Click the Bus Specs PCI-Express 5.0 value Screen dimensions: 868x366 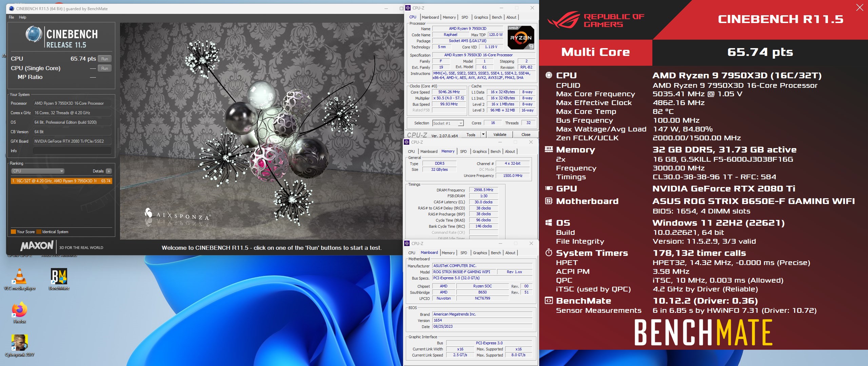(482, 278)
